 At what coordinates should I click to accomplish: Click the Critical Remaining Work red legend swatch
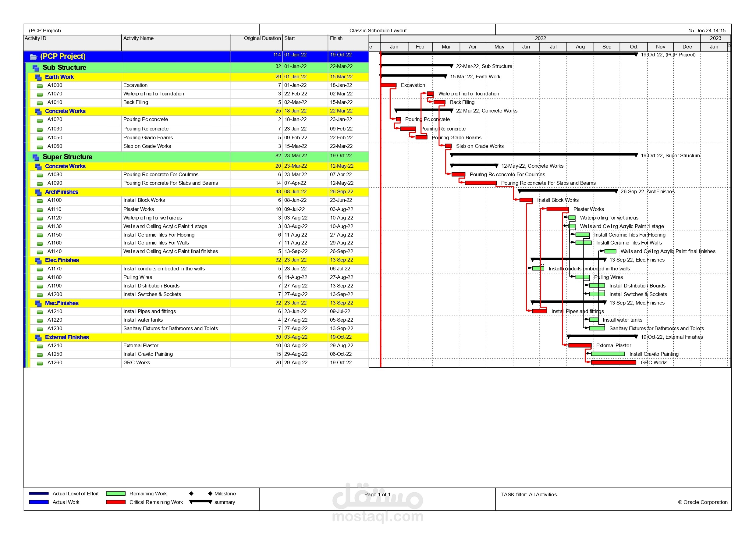pyautogui.click(x=115, y=502)
